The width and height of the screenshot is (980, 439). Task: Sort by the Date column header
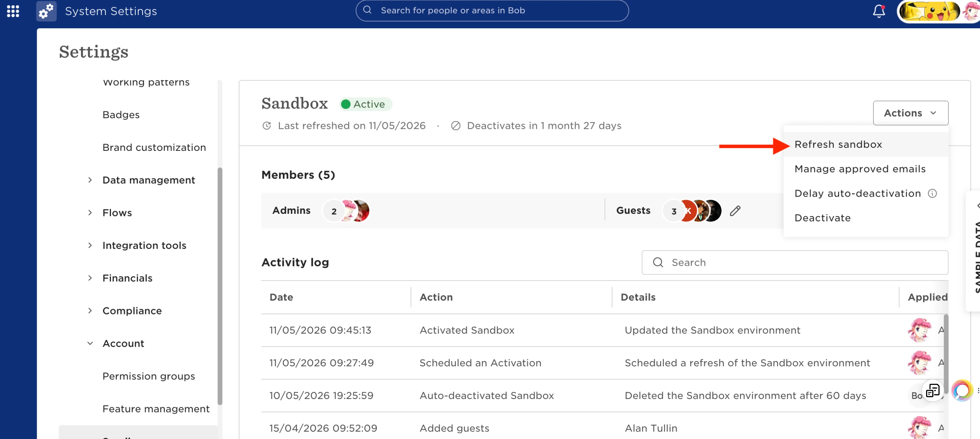[x=281, y=297]
